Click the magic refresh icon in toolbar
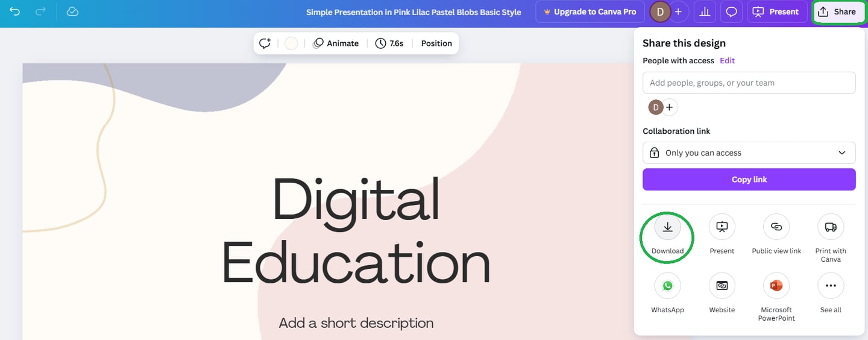Screen dimensions: 868x340 coord(265,43)
